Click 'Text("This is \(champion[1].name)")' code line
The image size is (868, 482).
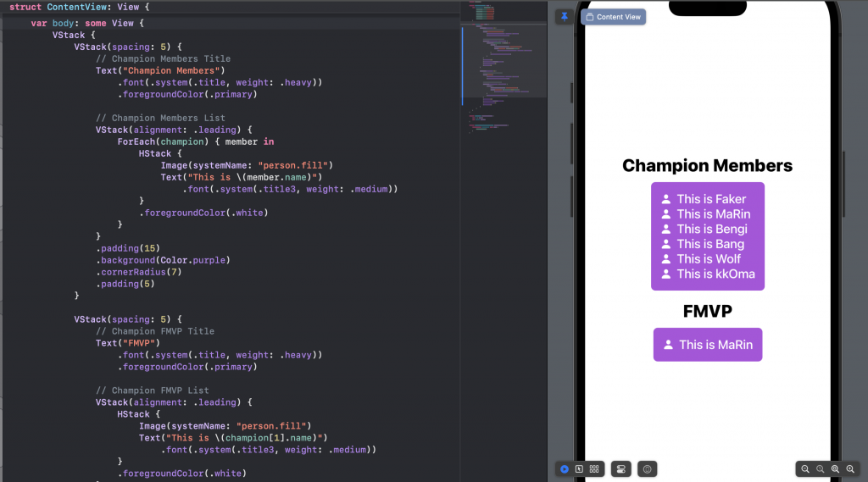click(233, 438)
